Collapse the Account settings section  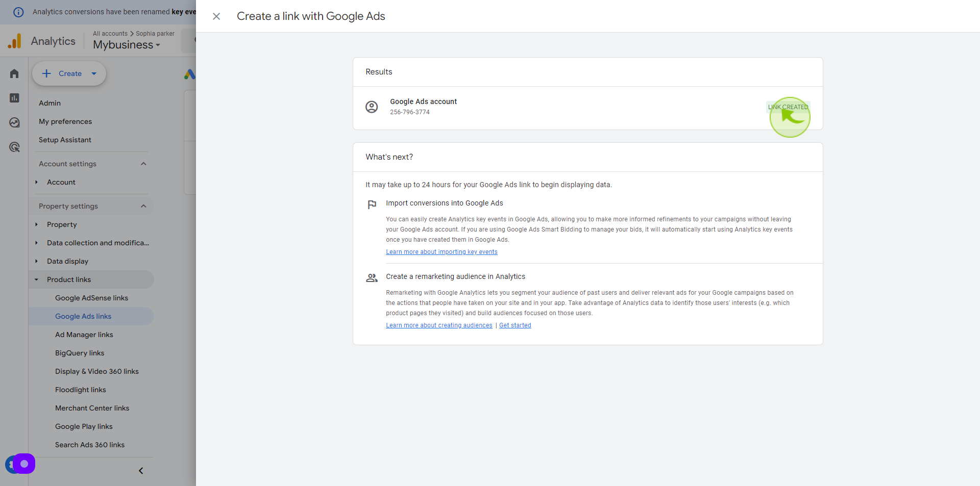143,164
